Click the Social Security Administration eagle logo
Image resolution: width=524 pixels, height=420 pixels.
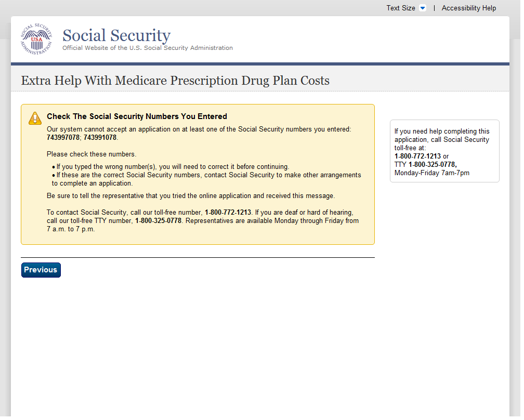pyautogui.click(x=36, y=39)
